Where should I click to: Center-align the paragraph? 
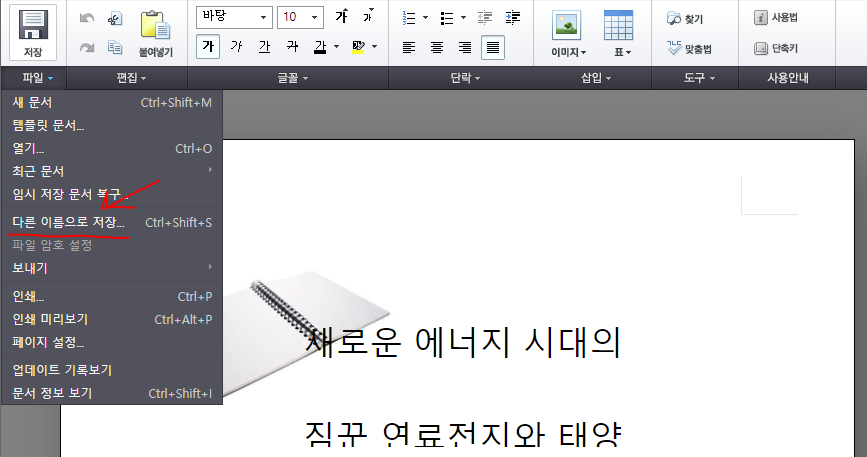pyautogui.click(x=437, y=48)
